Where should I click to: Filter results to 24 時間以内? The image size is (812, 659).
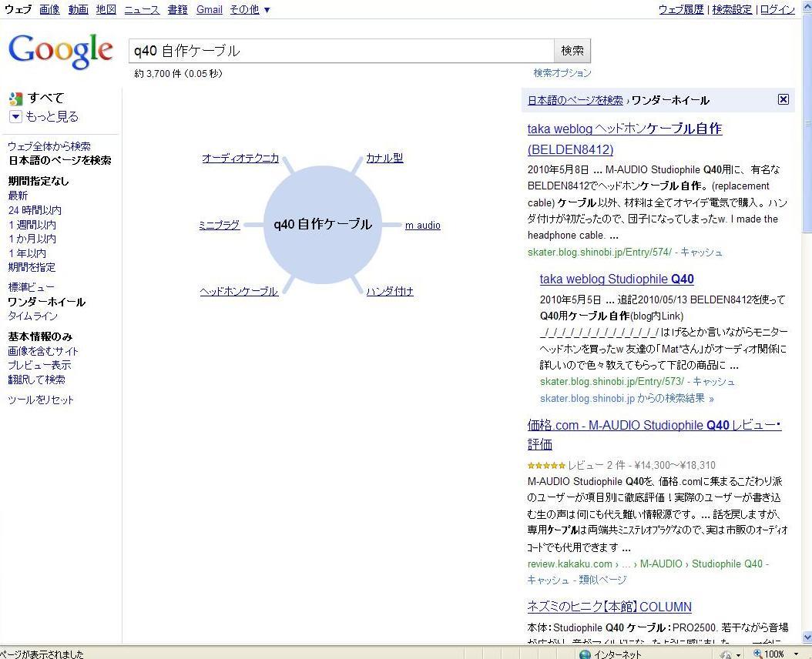tap(35, 210)
